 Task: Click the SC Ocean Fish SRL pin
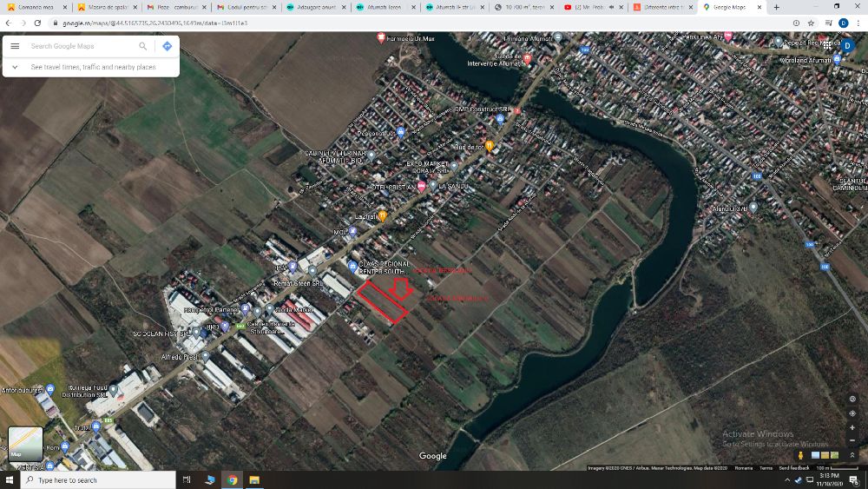[x=196, y=333]
